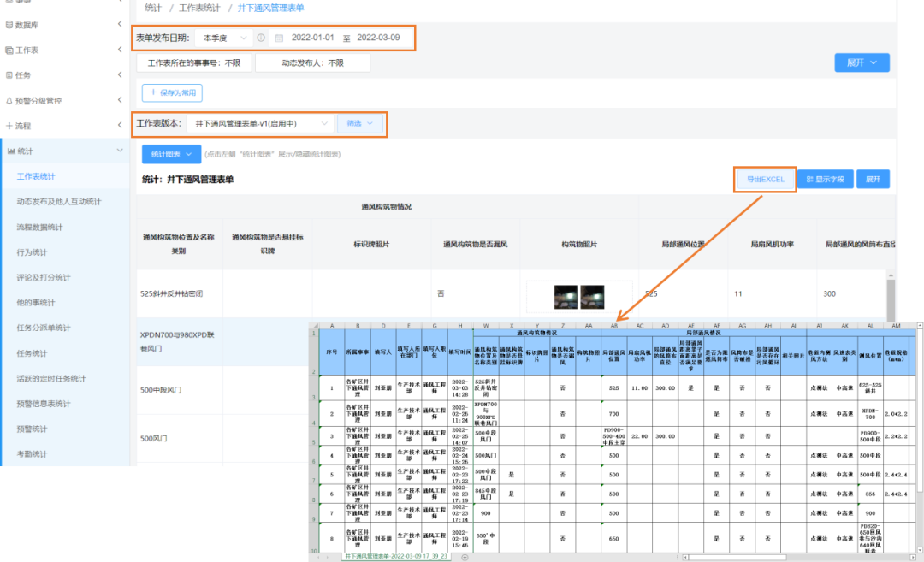Screen dimensions: 924x562
Task: Collapse the 统计 sidebar section
Action: (120, 151)
